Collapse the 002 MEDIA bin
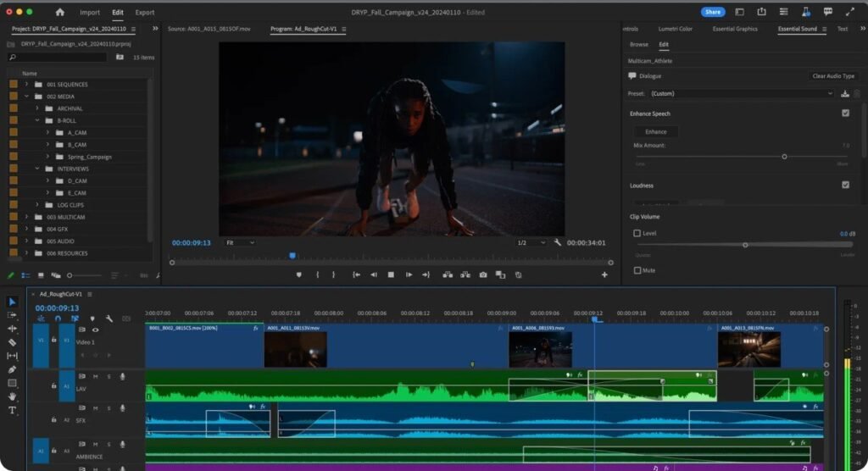868x471 pixels. coord(26,97)
